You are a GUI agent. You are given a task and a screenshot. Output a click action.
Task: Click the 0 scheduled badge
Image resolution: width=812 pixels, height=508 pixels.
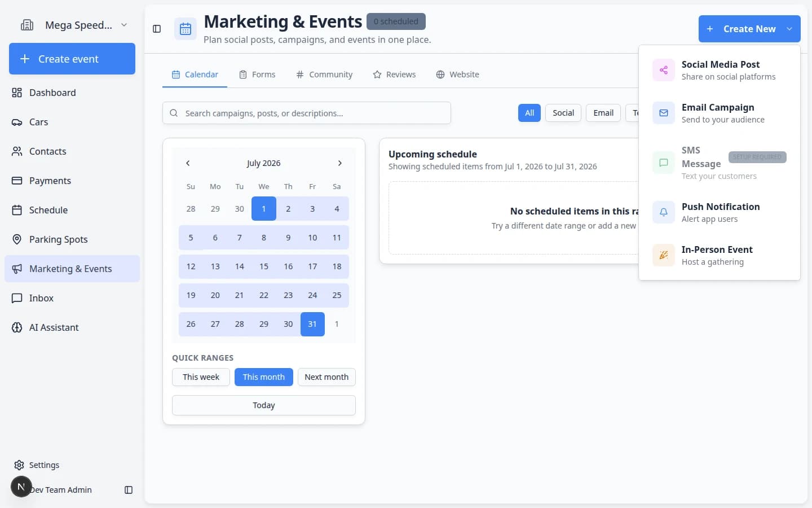(396, 21)
